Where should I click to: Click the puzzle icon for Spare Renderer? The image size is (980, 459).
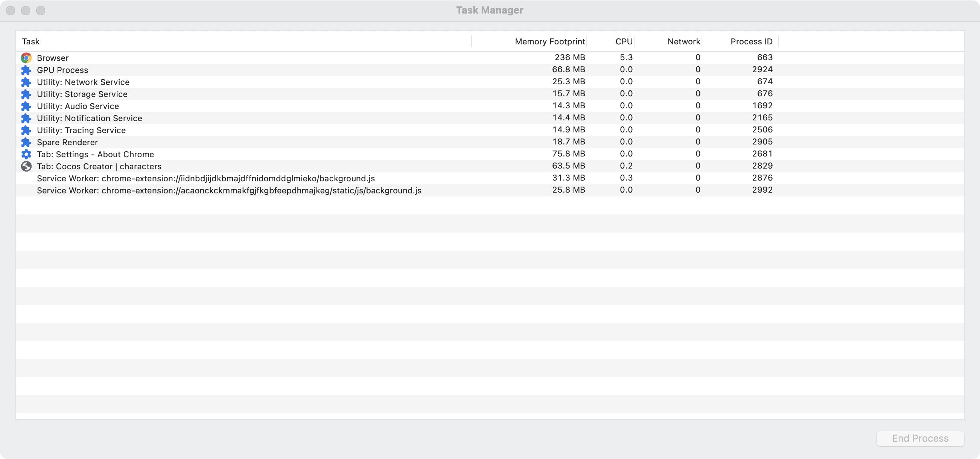coord(26,142)
